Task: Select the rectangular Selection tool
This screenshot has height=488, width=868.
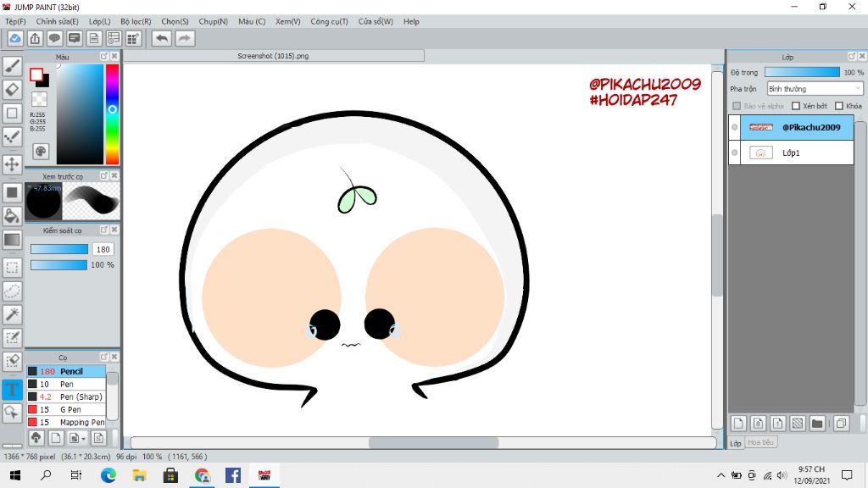Action: (x=12, y=268)
